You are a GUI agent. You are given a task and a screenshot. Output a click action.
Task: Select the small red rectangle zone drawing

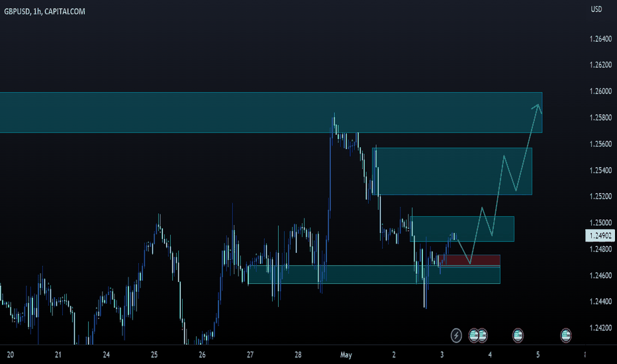(469, 261)
